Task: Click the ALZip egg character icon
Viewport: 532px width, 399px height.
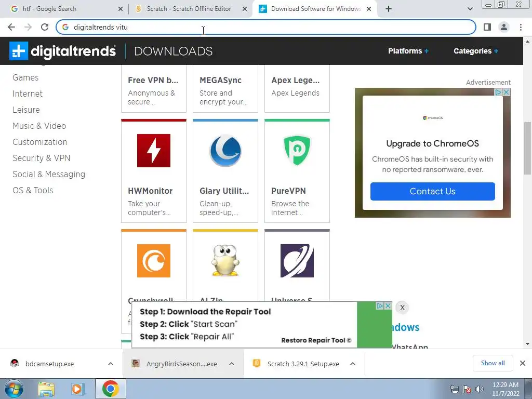Action: [225, 260]
